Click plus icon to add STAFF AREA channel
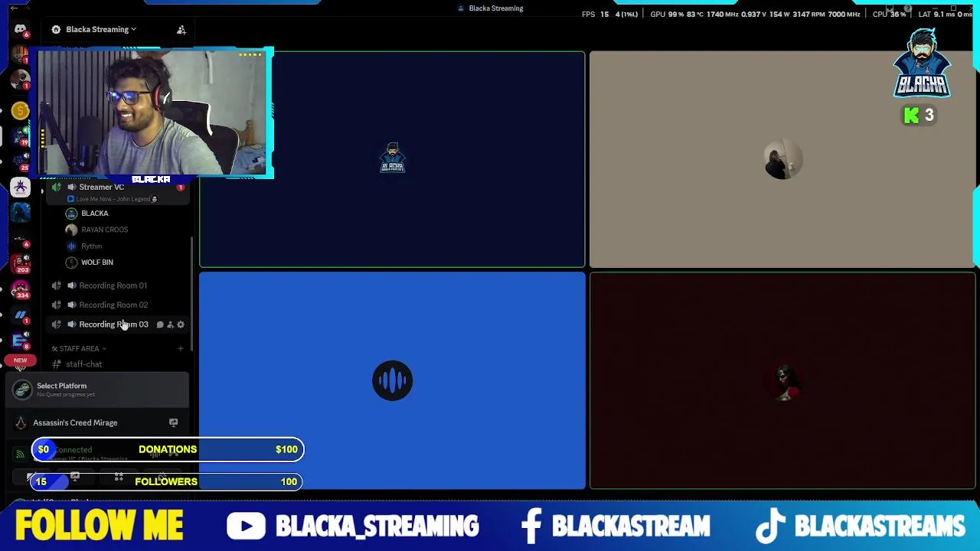 181,348
